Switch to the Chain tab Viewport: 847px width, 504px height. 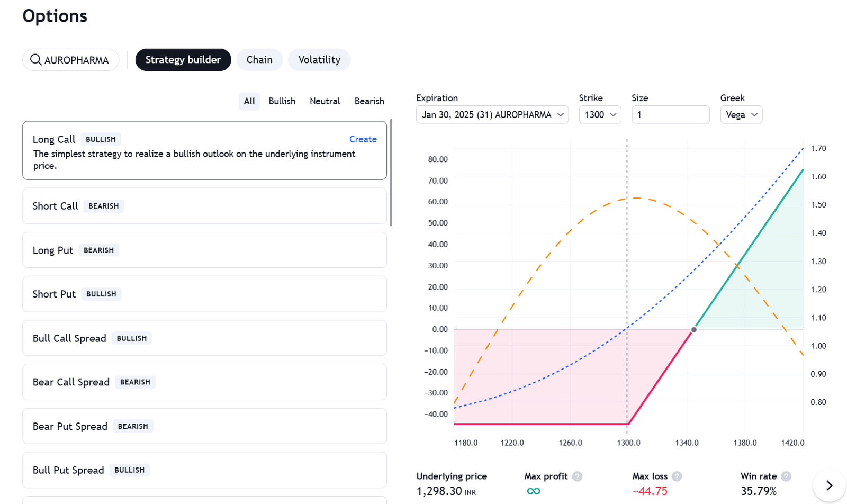click(259, 60)
